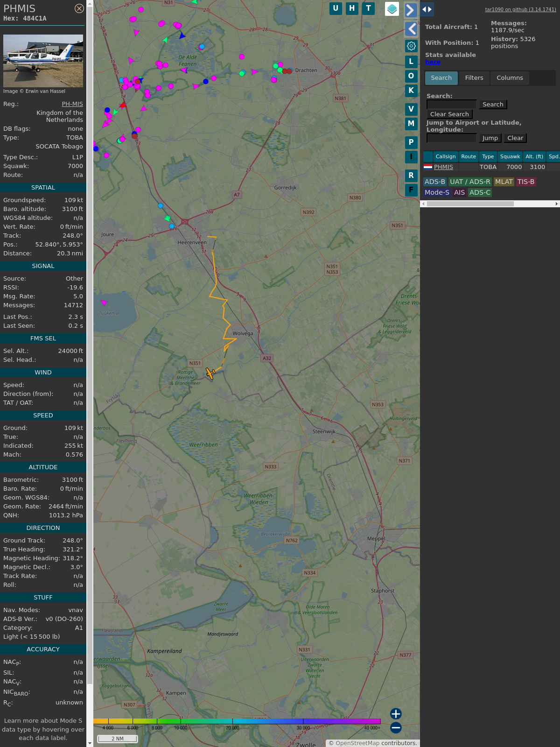This screenshot has width=560, height=747.
Task: Toggle the T map button
Action: (369, 8)
